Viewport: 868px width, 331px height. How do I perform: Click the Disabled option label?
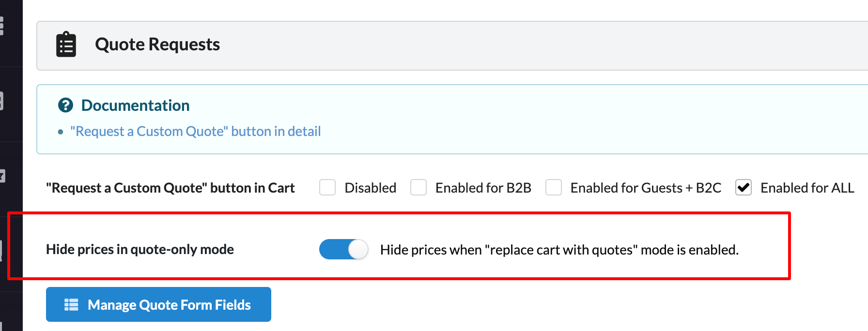point(371,188)
